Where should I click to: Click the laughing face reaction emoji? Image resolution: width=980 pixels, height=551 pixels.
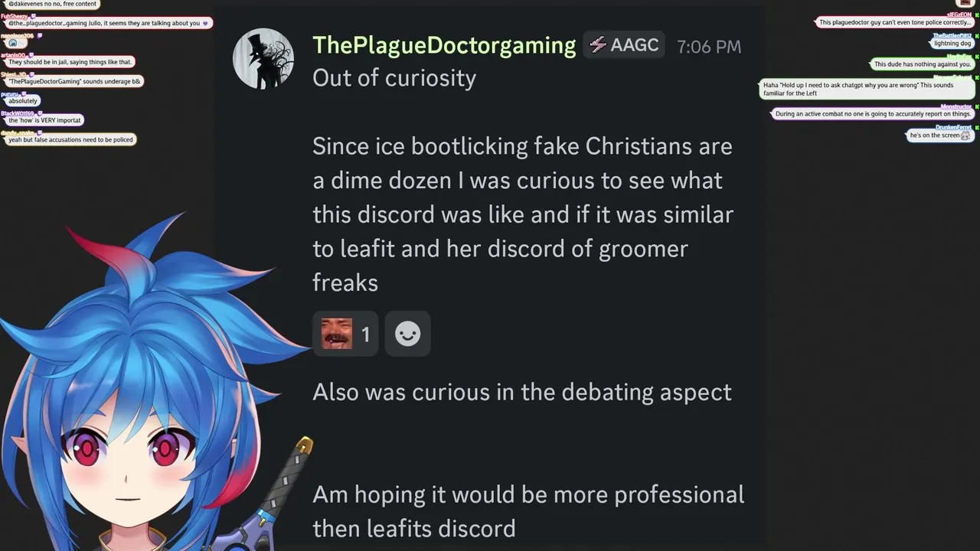coord(337,334)
